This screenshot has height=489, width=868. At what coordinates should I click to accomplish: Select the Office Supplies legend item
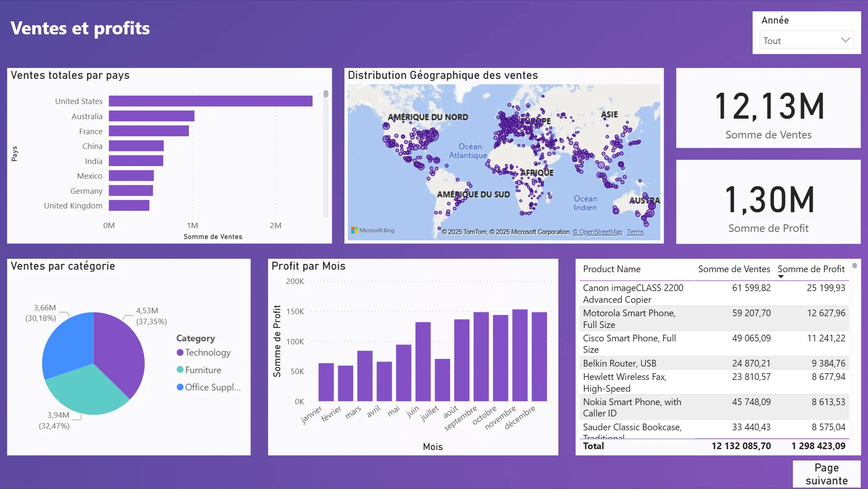pyautogui.click(x=213, y=387)
